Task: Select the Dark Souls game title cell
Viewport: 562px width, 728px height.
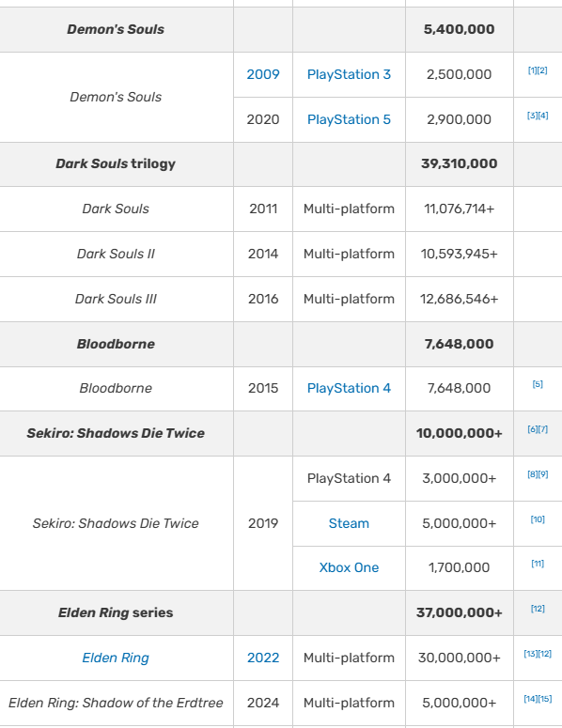Action: coord(116,209)
